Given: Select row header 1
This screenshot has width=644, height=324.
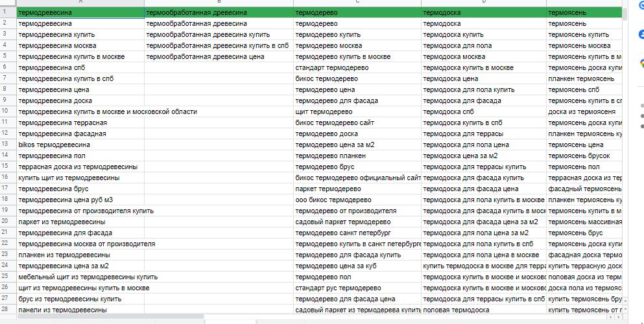Looking at the screenshot, I should (x=8, y=12).
